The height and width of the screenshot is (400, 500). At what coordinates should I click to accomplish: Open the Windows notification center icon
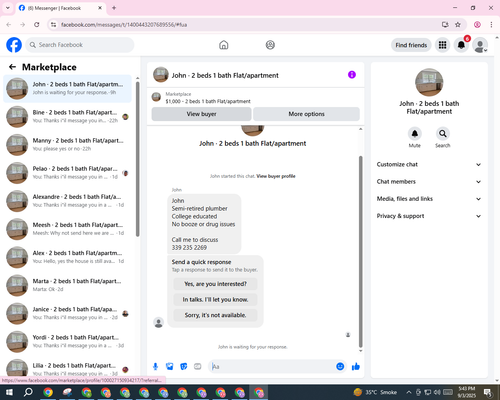(x=488, y=392)
